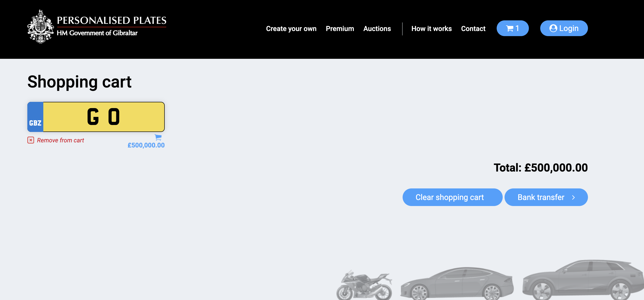
Task: Open the cart icon showing 1 item
Action: pyautogui.click(x=512, y=28)
